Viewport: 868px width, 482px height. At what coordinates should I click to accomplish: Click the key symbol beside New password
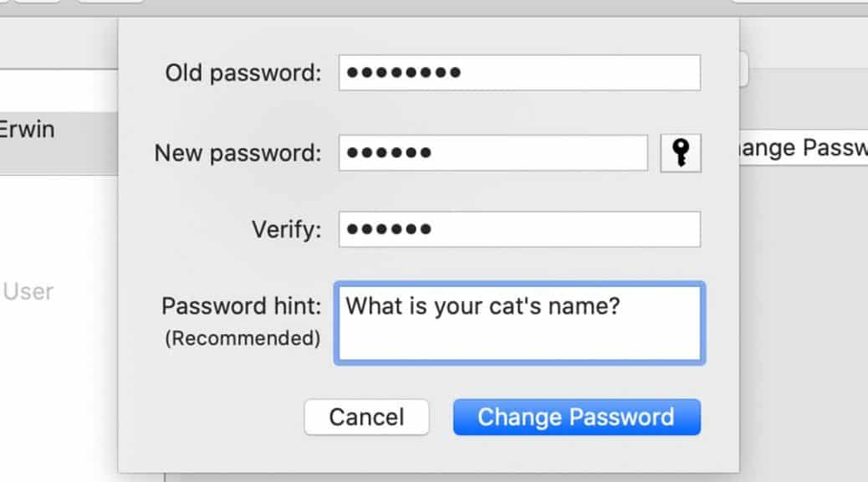click(x=682, y=152)
